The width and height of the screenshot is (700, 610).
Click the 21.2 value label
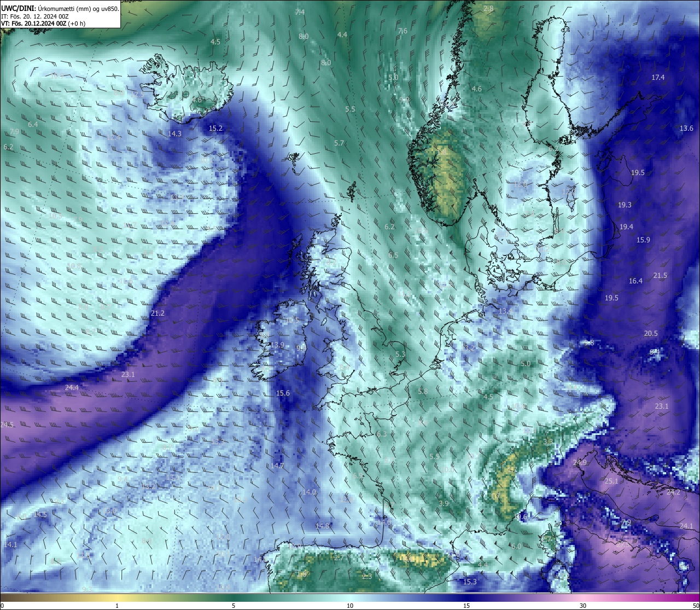point(157,313)
